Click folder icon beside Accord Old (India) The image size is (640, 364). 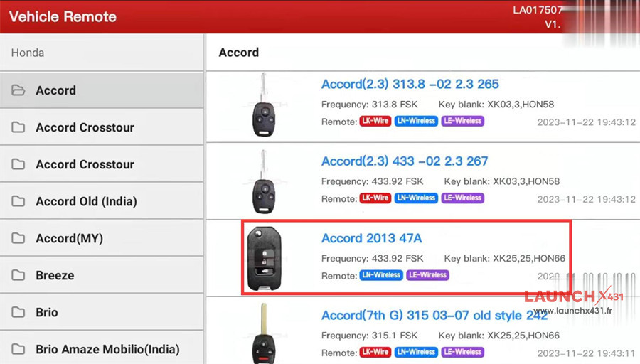[x=18, y=201]
